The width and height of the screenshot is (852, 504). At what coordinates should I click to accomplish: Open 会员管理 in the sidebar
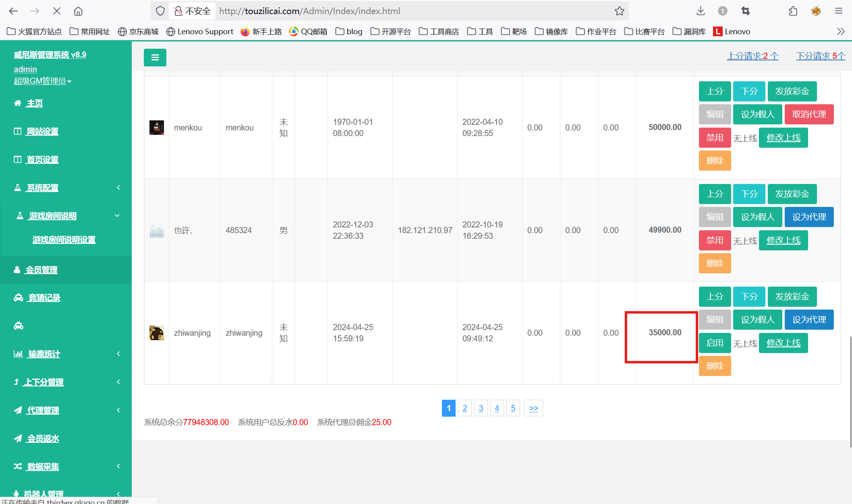[x=41, y=270]
